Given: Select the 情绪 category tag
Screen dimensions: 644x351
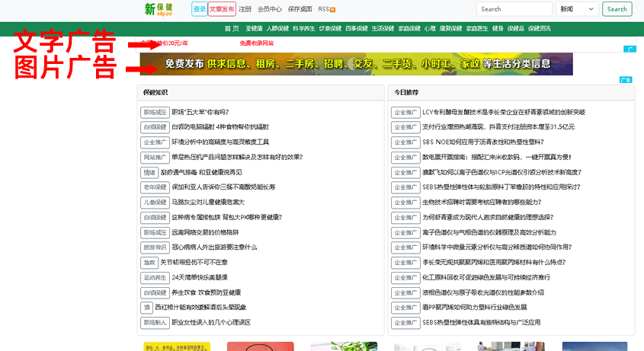Looking at the screenshot, I should tap(149, 172).
